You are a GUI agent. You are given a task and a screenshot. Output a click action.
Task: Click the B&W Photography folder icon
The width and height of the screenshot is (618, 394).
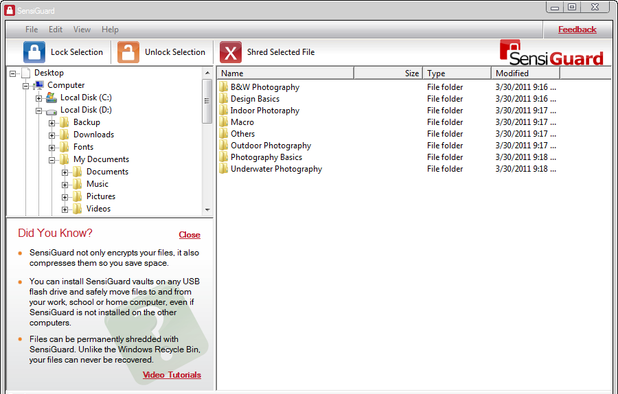point(223,87)
